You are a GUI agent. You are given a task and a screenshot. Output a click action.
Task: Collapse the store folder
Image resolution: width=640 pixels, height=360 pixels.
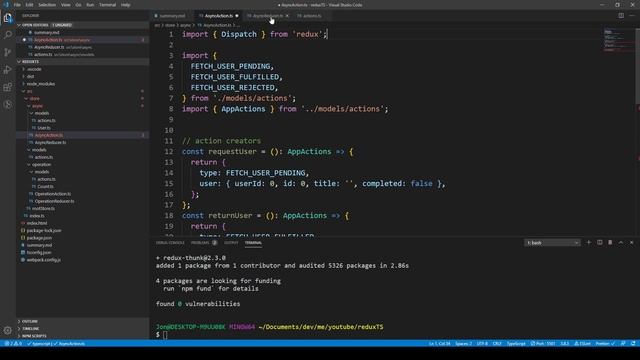click(35, 98)
